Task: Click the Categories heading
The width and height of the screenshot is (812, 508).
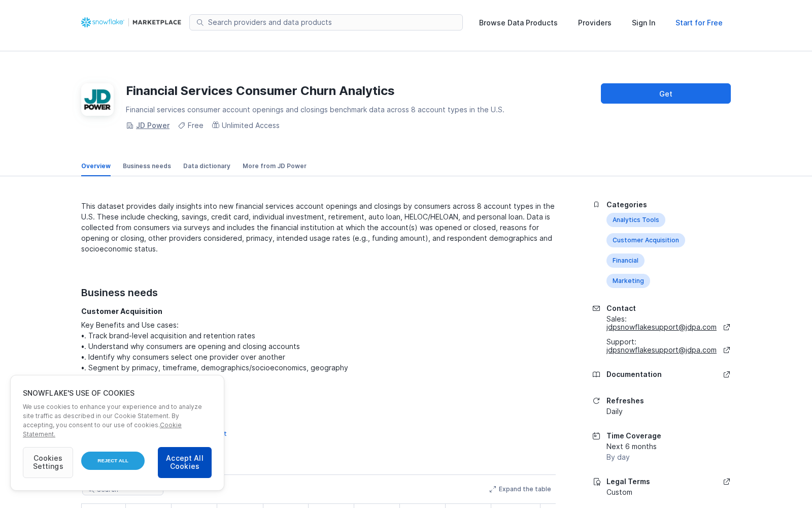Action: tap(627, 205)
